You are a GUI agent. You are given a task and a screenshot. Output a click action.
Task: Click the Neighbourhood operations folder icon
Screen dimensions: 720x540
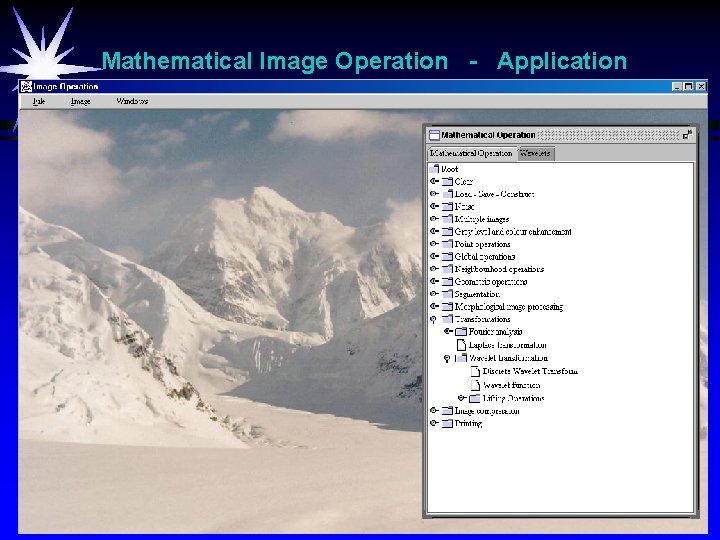point(448,269)
